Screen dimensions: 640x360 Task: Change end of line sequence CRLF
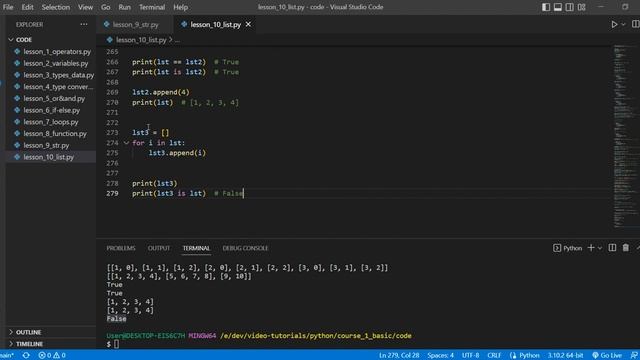tap(494, 356)
